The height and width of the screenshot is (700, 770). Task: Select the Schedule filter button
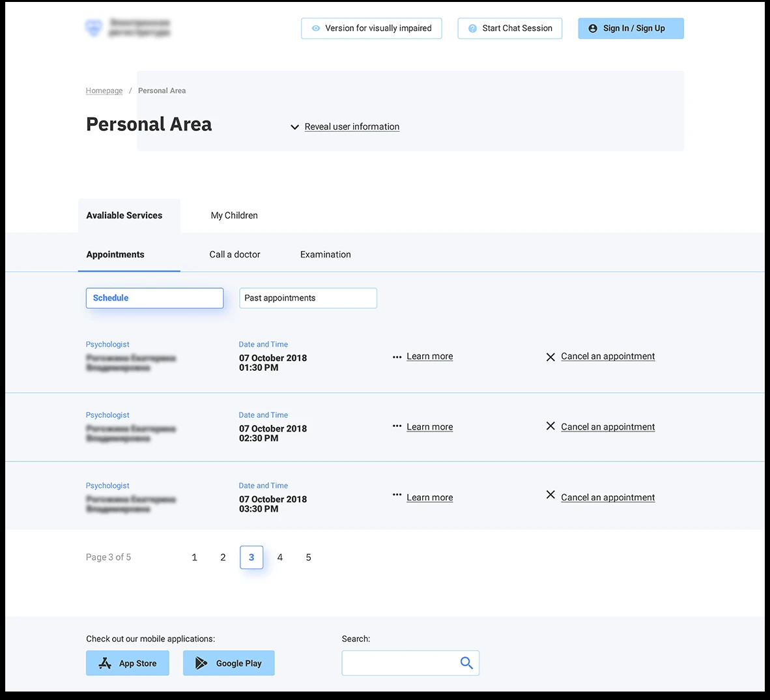pyautogui.click(x=154, y=298)
